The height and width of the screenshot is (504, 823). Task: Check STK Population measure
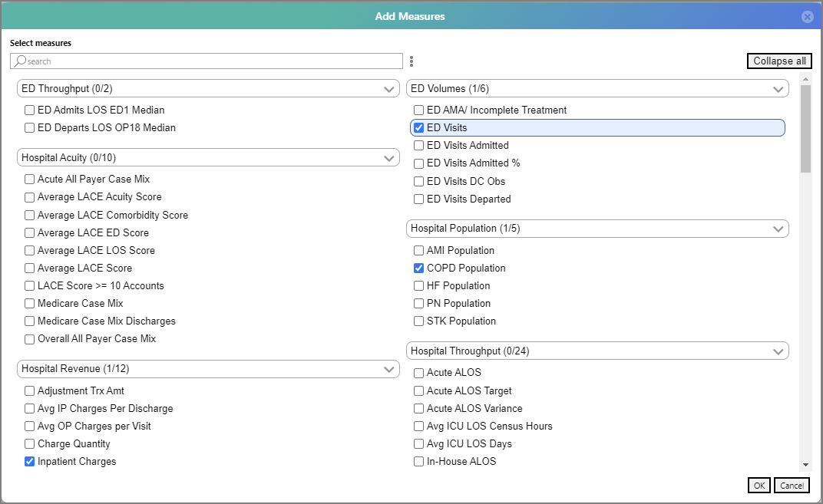tap(419, 321)
